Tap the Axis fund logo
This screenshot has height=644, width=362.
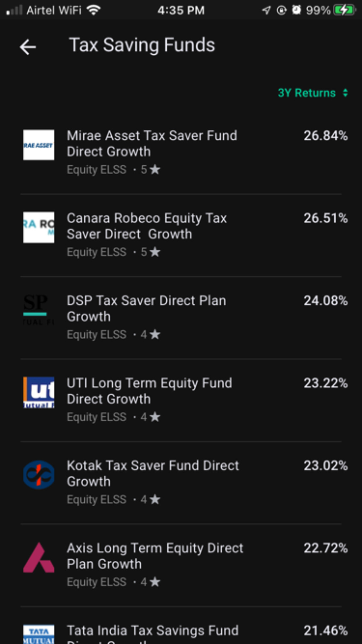pyautogui.click(x=39, y=557)
